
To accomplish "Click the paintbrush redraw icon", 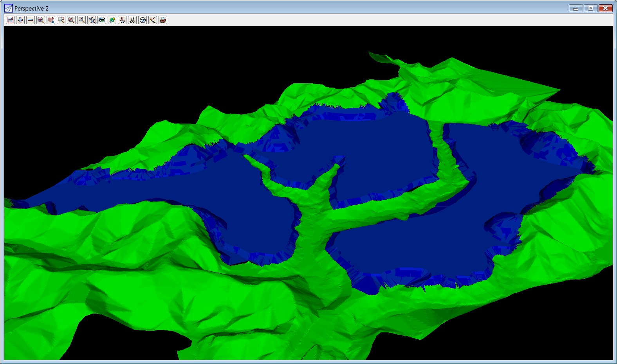I will coord(153,20).
